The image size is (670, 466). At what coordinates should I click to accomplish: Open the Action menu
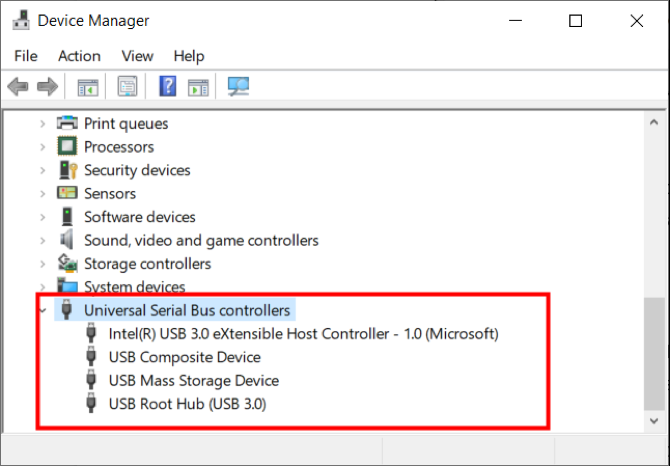(x=79, y=56)
